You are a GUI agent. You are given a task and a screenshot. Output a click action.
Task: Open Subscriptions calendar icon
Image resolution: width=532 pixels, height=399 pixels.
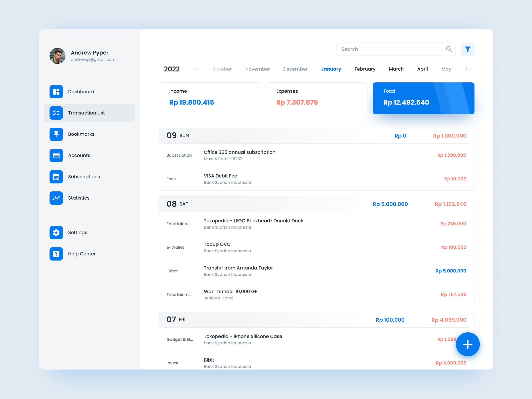56,177
